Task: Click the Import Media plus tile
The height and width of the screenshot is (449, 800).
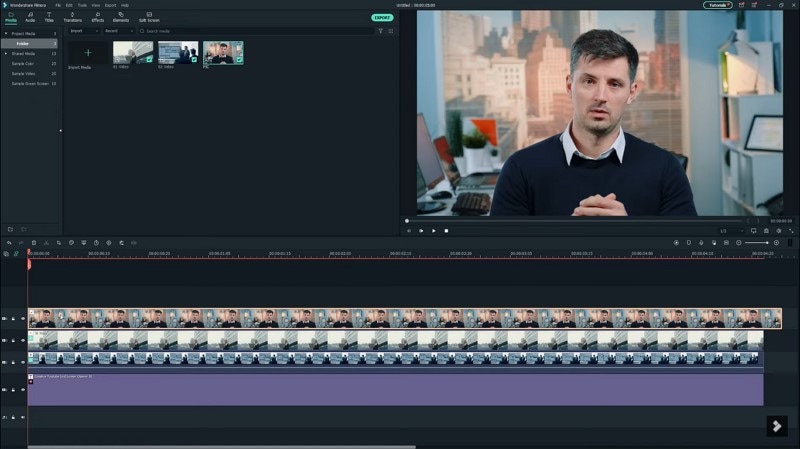Action: point(88,53)
